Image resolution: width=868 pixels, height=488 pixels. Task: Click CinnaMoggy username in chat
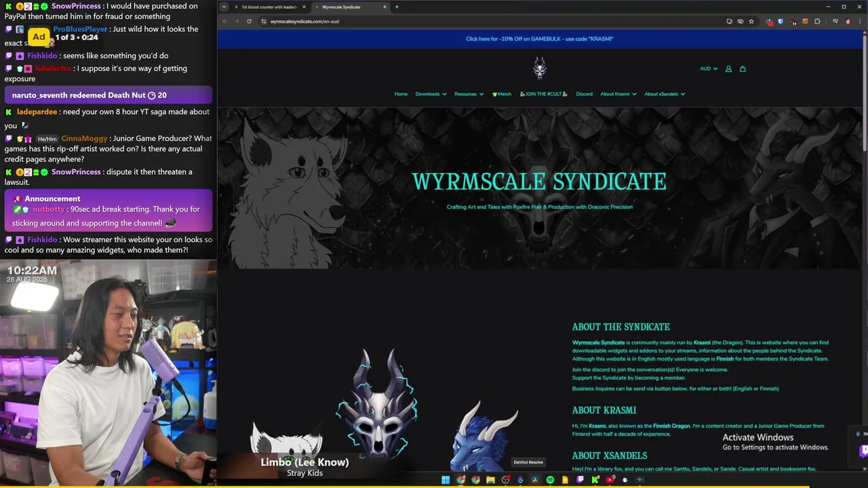(85, 138)
